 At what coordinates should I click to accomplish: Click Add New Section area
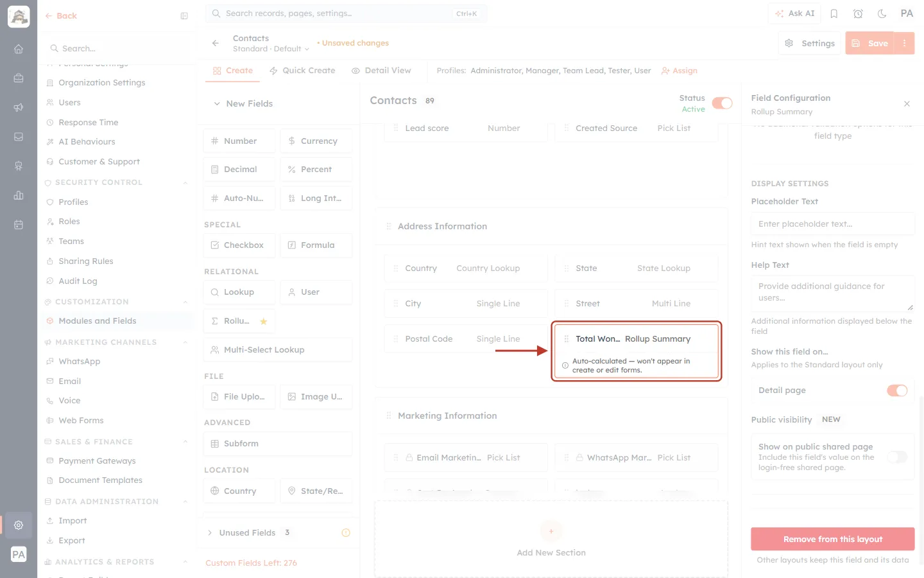point(551,539)
